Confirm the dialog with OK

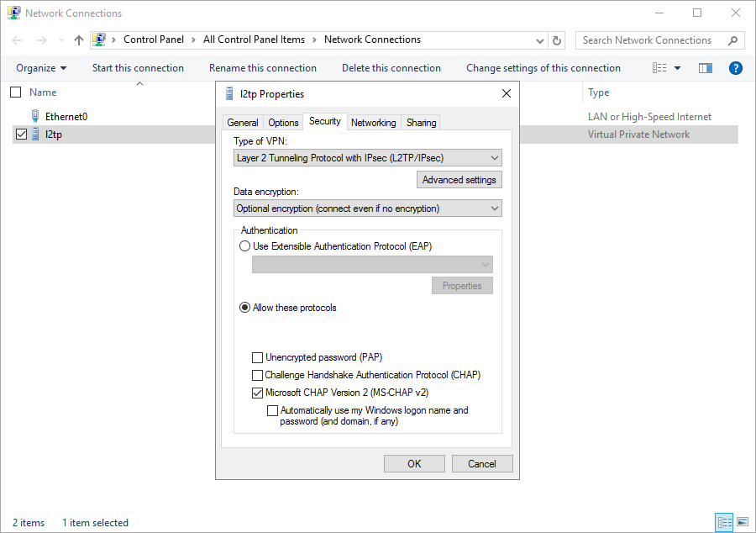point(414,463)
